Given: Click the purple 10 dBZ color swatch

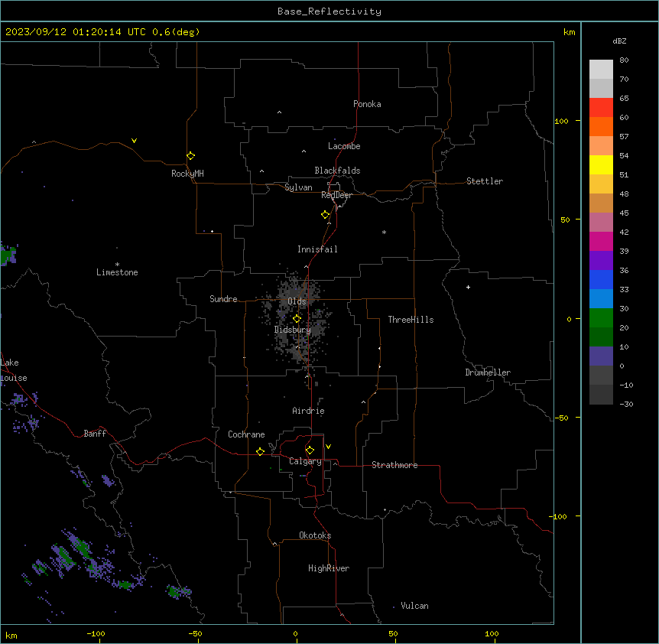Looking at the screenshot, I should click(x=601, y=356).
